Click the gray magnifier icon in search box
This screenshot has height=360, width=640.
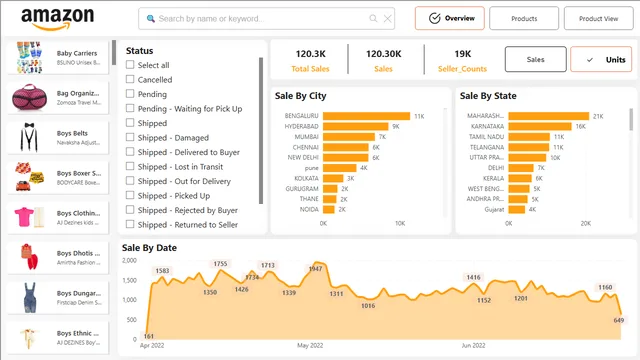click(373, 18)
